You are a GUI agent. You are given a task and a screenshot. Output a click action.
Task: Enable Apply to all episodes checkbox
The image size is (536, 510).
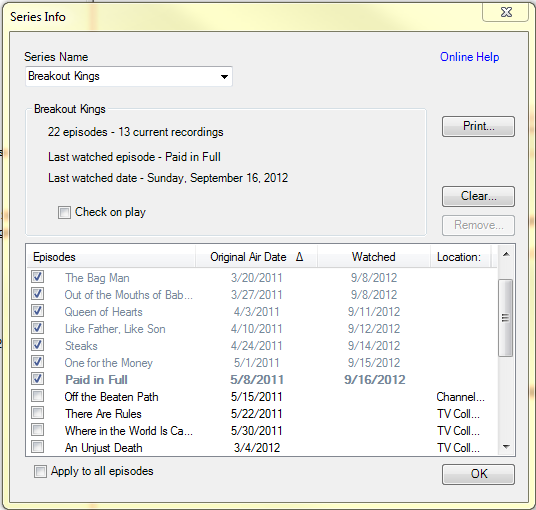click(40, 472)
